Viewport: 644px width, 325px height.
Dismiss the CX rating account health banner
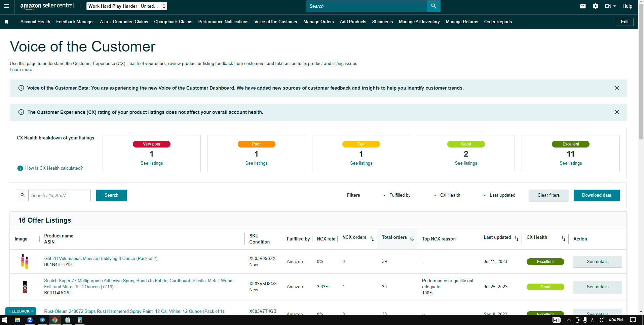tap(617, 112)
